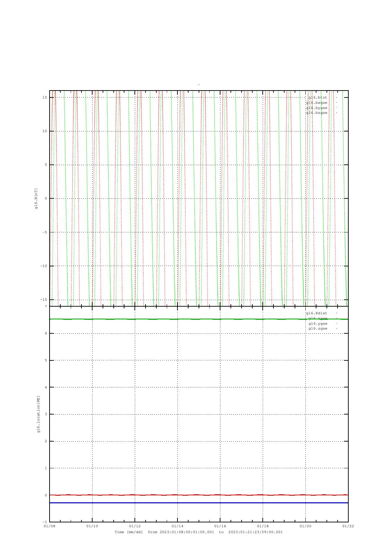Click the −10 tick label on B axis

click(44, 266)
